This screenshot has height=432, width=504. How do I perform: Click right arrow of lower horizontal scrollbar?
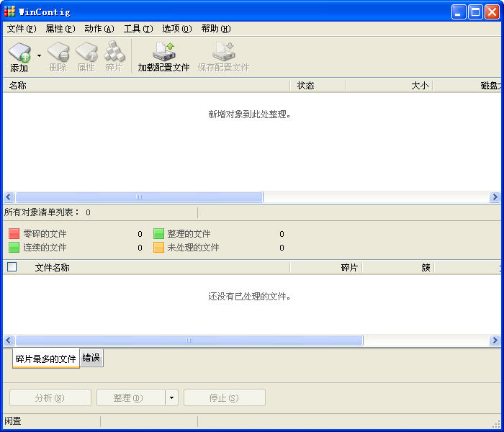495,340
